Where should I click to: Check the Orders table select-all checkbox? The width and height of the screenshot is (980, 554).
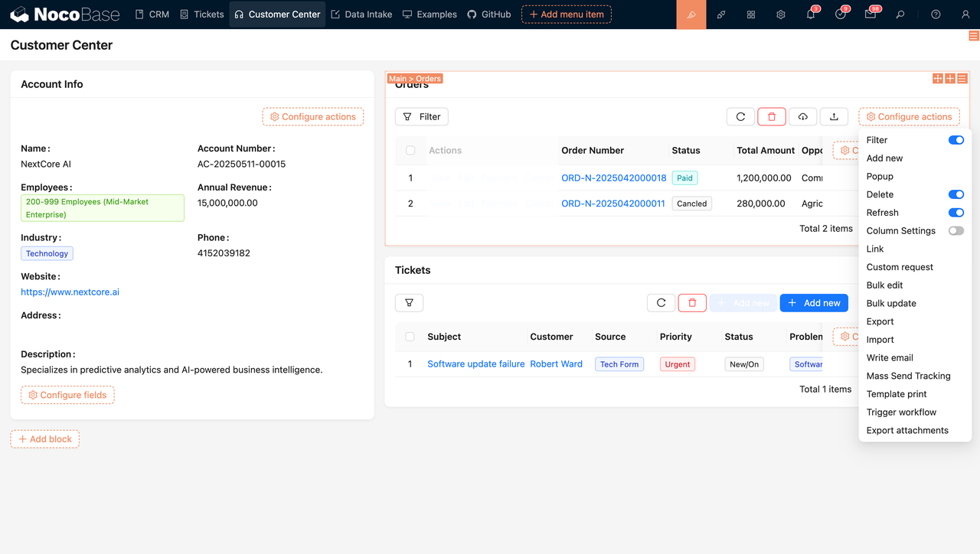point(410,151)
